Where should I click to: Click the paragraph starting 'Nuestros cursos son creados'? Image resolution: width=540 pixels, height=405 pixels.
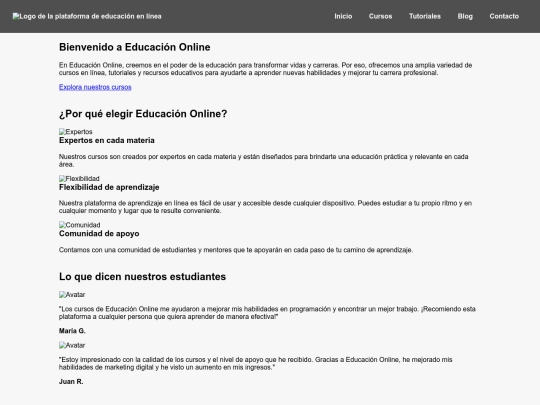[263, 160]
